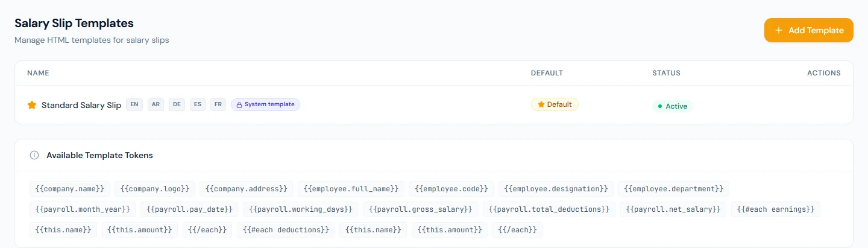Click the STATUS column header
The image size is (868, 248).
666,73
